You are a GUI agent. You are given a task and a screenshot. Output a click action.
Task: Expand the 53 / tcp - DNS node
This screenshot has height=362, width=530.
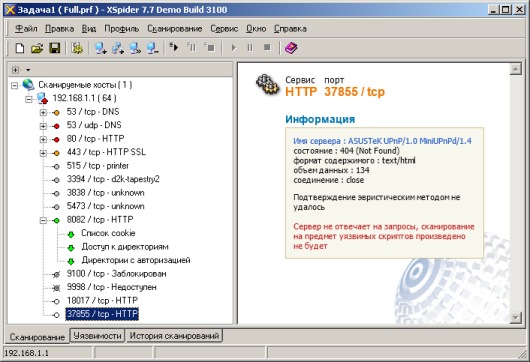coord(43,113)
